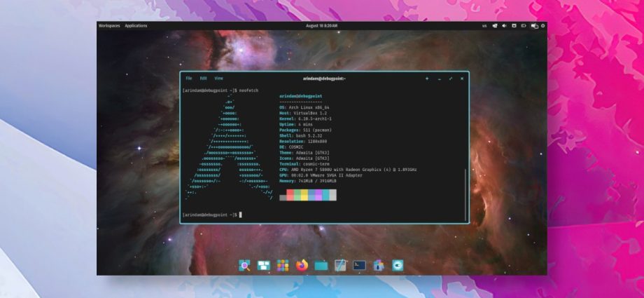Open the workspaces overview icon in the dock
This screenshot has width=644, height=298.
click(x=264, y=266)
